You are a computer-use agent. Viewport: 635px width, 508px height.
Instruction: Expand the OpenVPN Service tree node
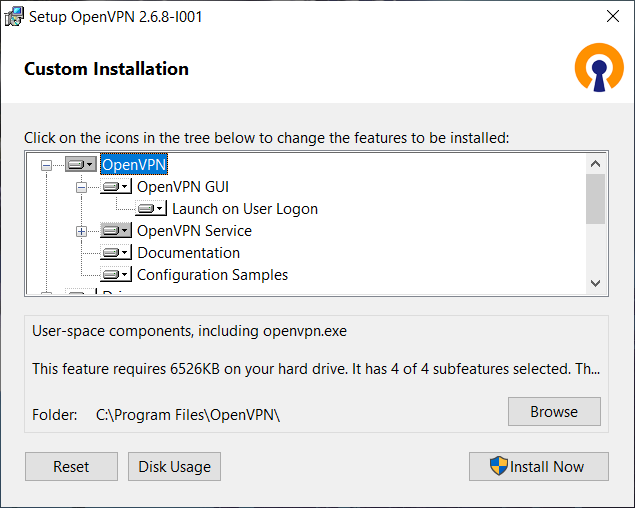tap(81, 231)
